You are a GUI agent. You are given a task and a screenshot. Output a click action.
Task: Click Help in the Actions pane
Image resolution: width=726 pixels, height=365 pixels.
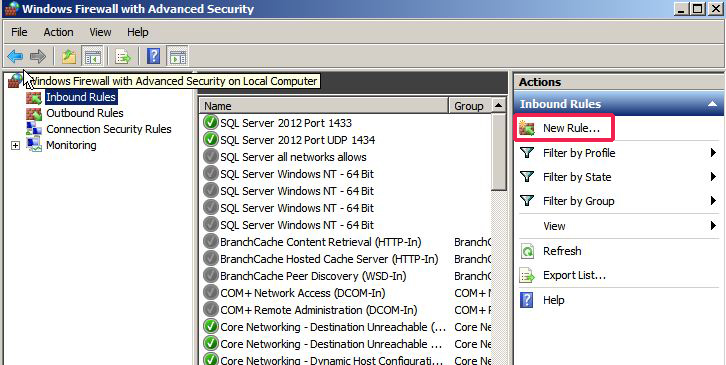point(554,300)
